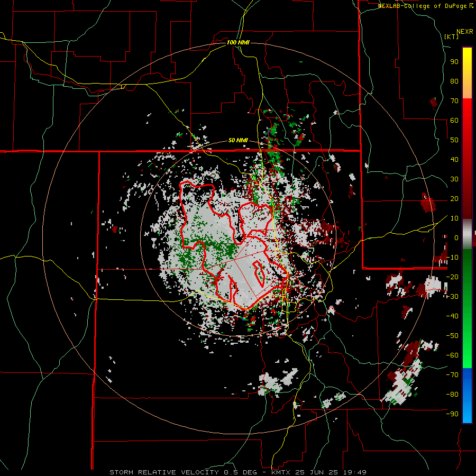
Task: Click the 30 value on the velocity scale
Action: click(454, 179)
